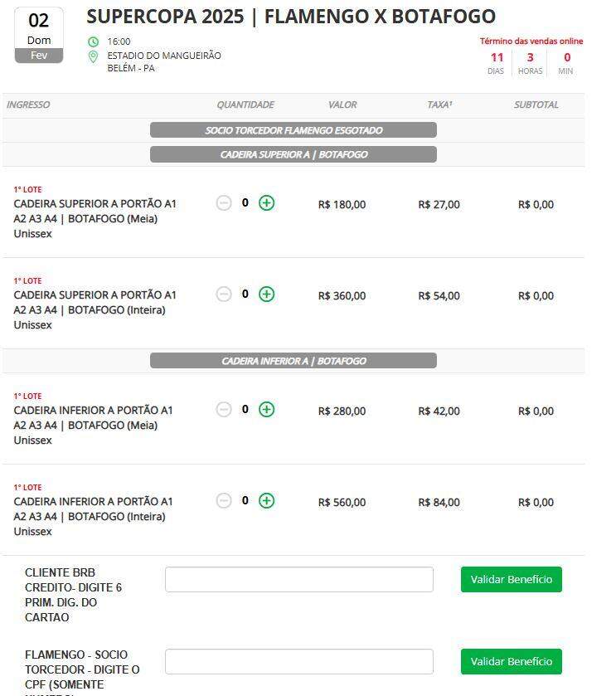Add one Cadeira Inferior Botafogo Inteira ticket

(266, 501)
